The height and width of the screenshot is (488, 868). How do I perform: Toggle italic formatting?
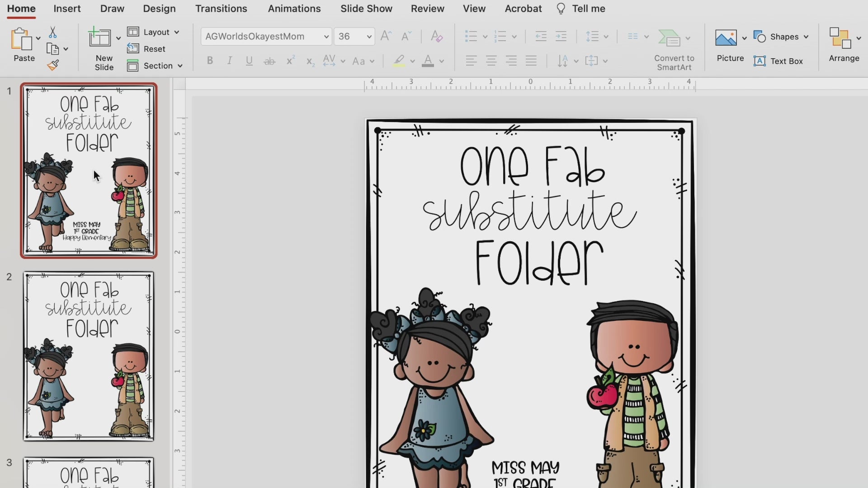[230, 61]
